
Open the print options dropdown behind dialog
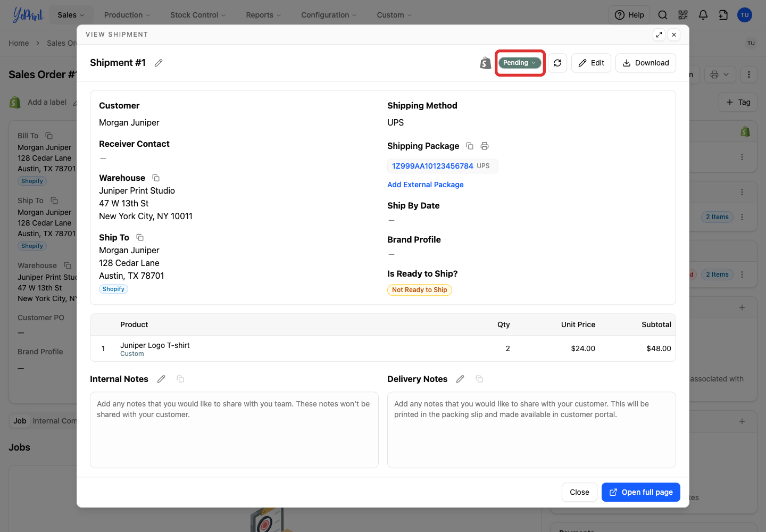(720, 74)
